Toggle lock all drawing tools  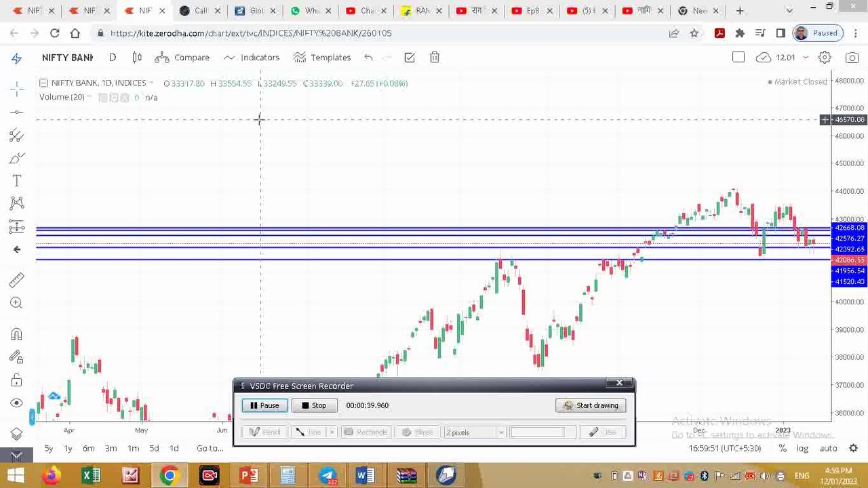point(17,380)
